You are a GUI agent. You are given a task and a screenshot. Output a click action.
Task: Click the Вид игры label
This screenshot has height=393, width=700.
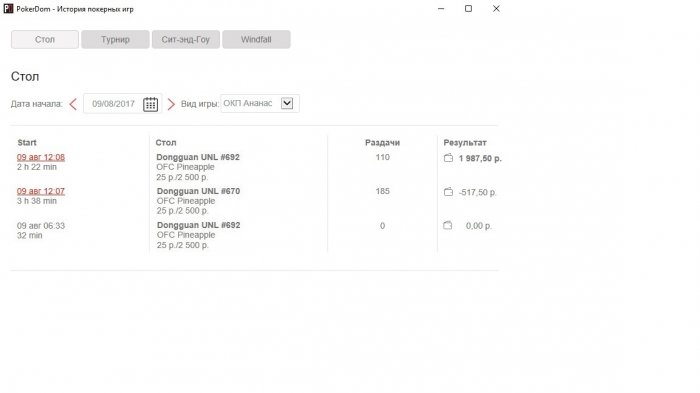click(x=200, y=104)
